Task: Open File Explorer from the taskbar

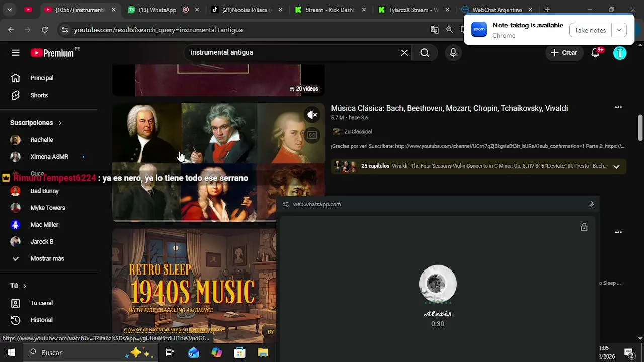Action: [263, 353]
